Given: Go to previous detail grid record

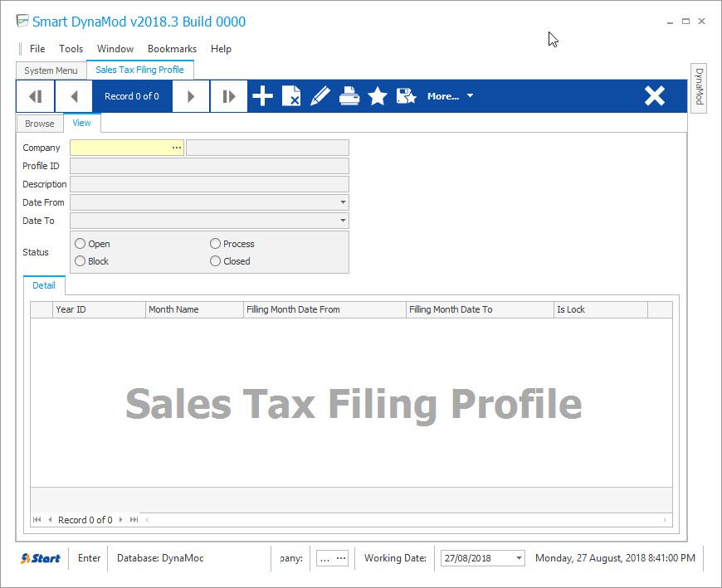Looking at the screenshot, I should click(50, 519).
